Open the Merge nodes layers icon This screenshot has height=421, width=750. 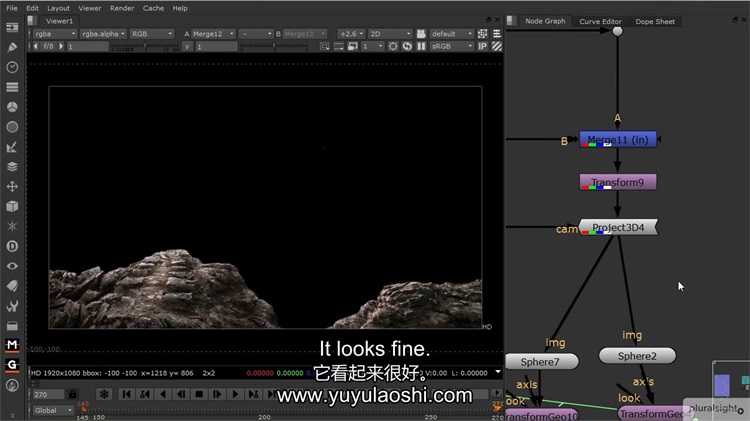coord(12,166)
